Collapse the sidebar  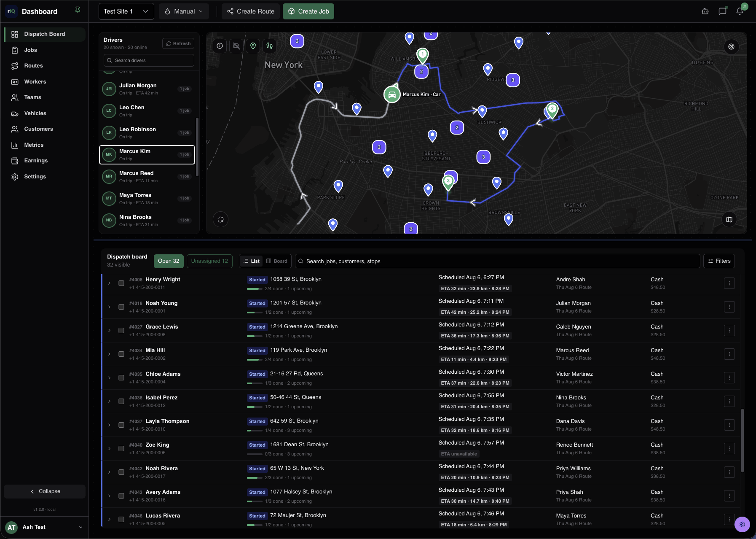(45, 491)
